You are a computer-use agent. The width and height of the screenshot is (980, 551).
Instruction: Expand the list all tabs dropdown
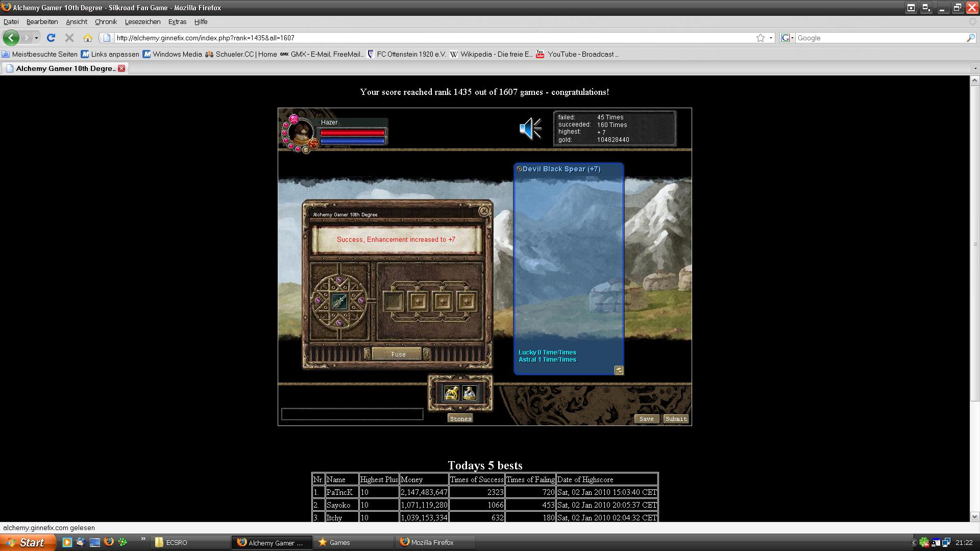(x=974, y=68)
